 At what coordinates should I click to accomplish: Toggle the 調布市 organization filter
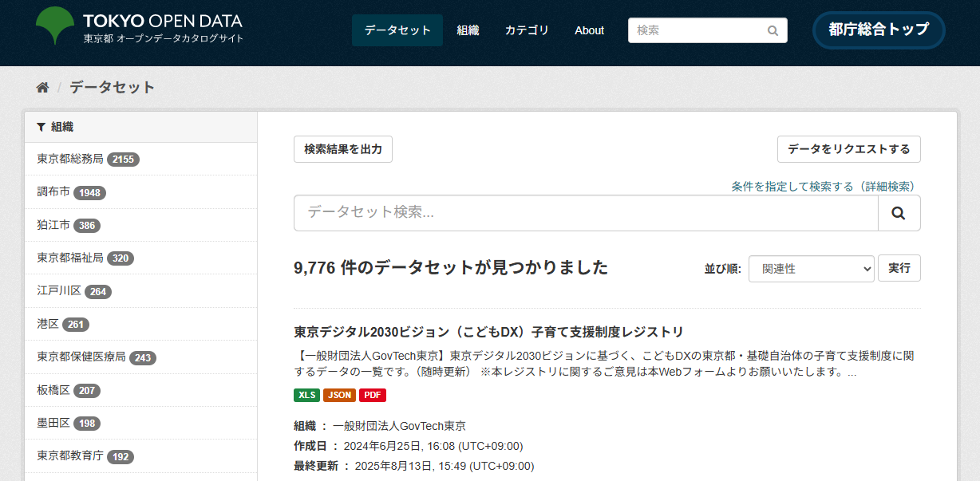click(x=52, y=191)
